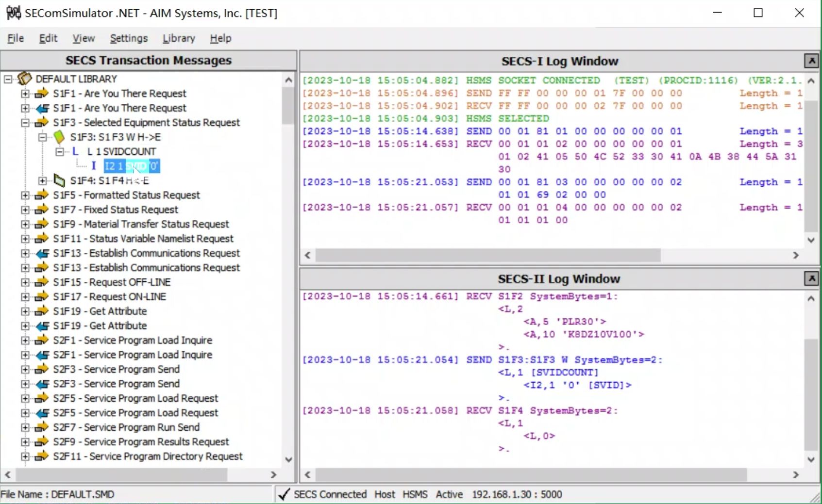The width and height of the screenshot is (822, 504).
Task: Collapse the DEFAULT LIBRARY tree root
Action: (8, 79)
